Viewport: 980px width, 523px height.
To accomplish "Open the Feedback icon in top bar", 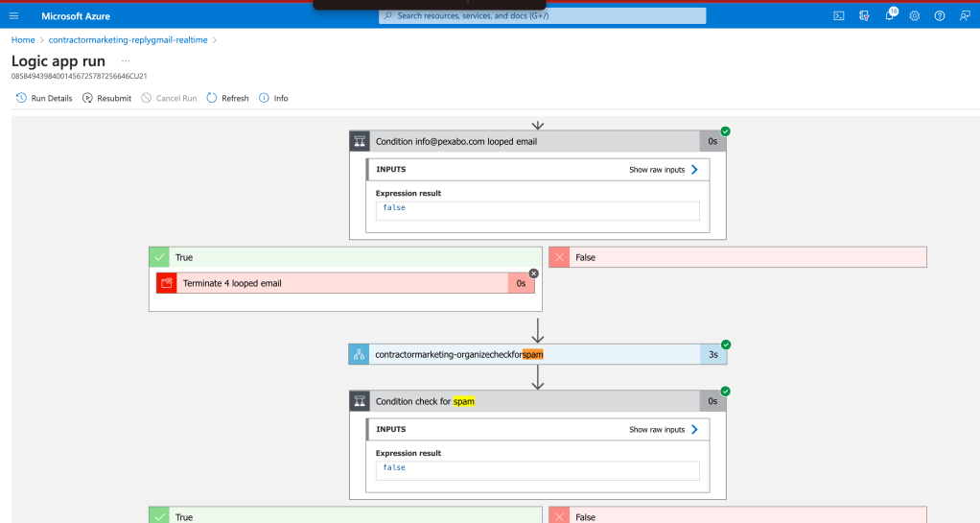I will [965, 15].
